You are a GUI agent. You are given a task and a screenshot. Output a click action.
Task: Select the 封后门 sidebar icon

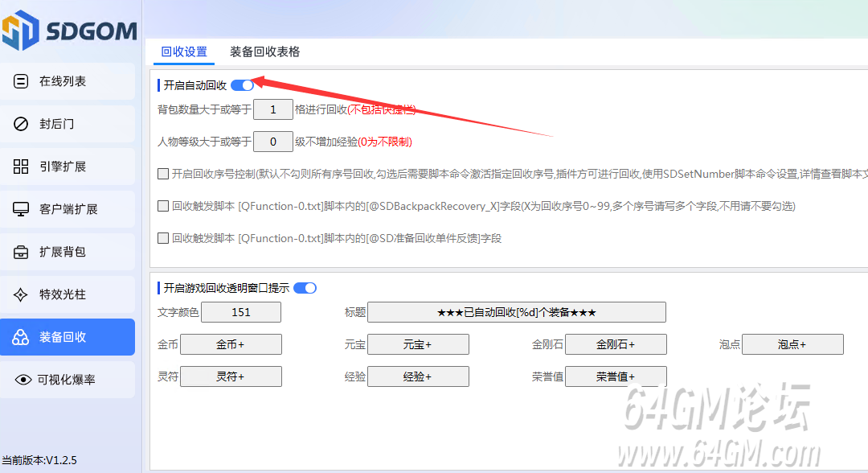(22, 124)
